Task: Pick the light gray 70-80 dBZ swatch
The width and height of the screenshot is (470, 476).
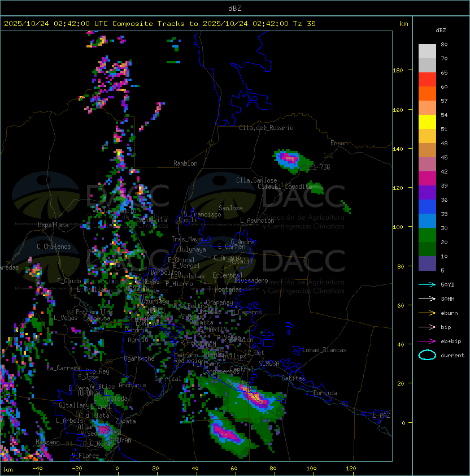Action: tap(427, 51)
